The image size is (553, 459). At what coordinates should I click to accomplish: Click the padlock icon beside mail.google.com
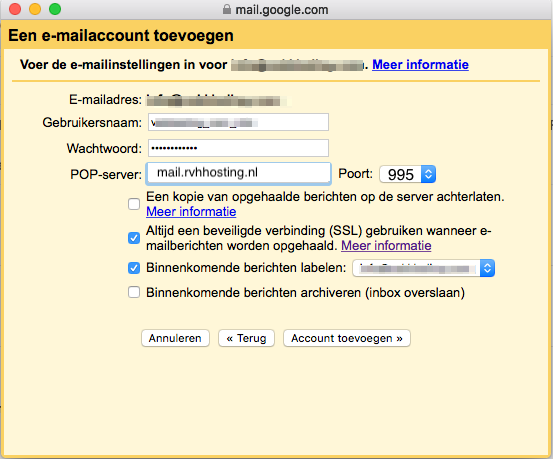(227, 9)
